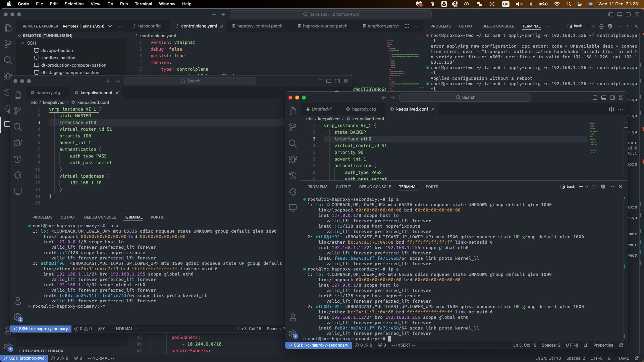Kill terminal with trash icon in proxmox-two window
644x362 pixels.
click(610, 26)
